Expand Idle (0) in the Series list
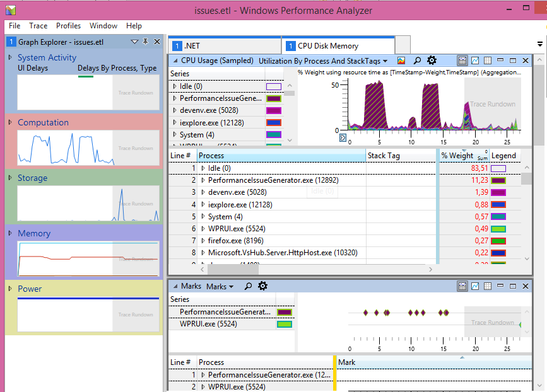Screen dimensions: 547x392 [174, 86]
